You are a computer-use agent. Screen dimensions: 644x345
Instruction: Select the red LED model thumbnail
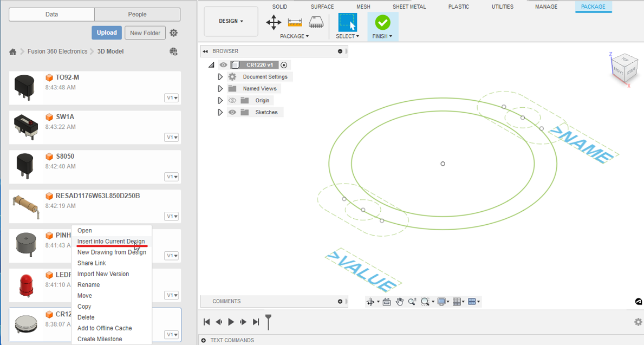pyautogui.click(x=26, y=285)
